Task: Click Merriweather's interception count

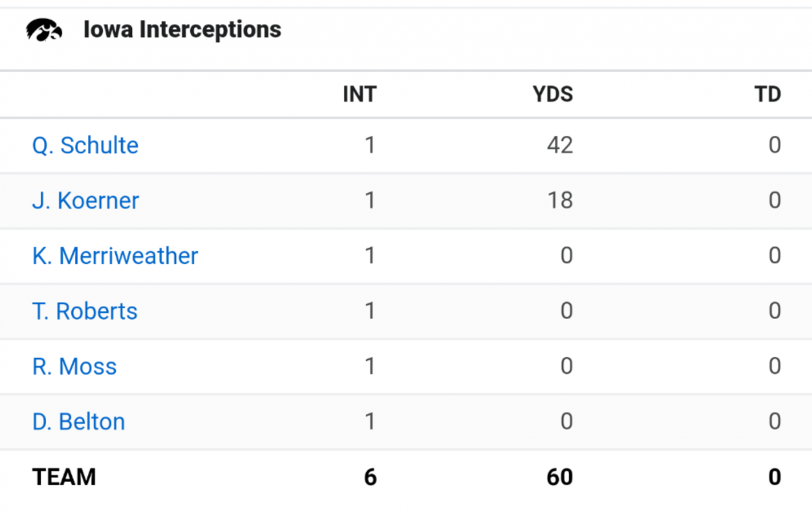Action: coord(370,256)
